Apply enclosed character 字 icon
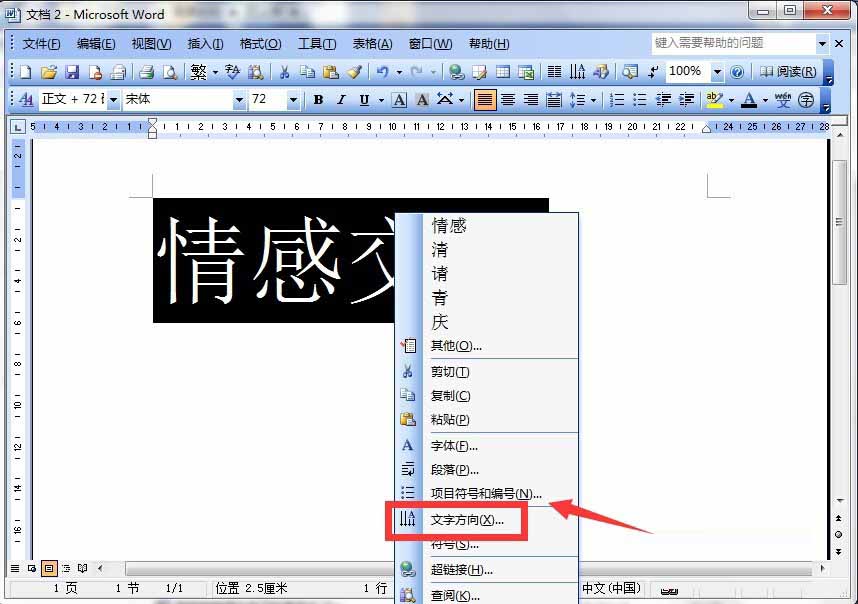Viewport: 858px width, 604px height. tap(806, 100)
